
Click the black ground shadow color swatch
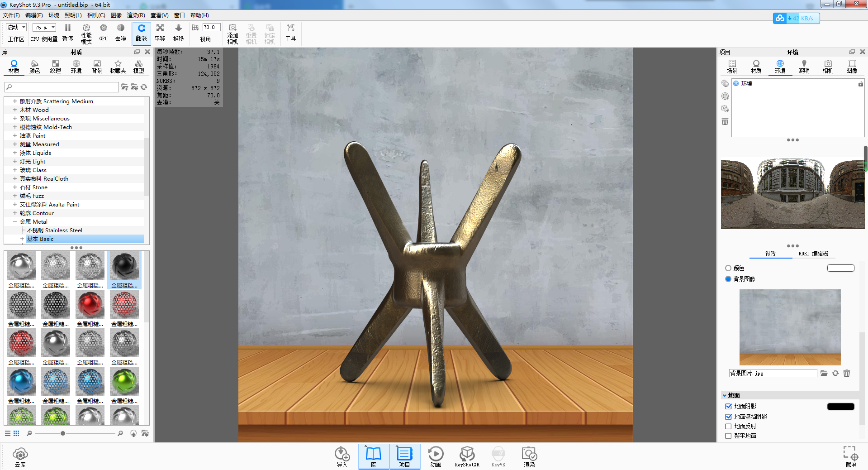840,407
